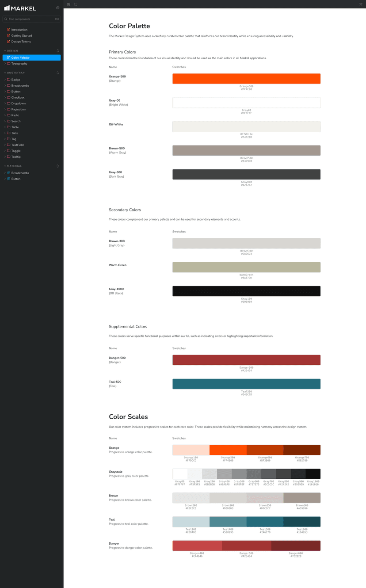Focus the Find components search field
Viewport: 366px width, 588px height.
click(x=31, y=19)
